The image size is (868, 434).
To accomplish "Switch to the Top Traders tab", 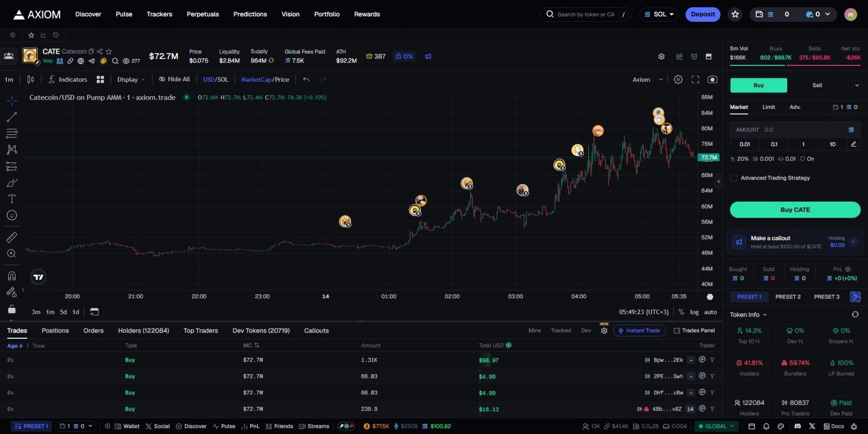I will (x=201, y=330).
